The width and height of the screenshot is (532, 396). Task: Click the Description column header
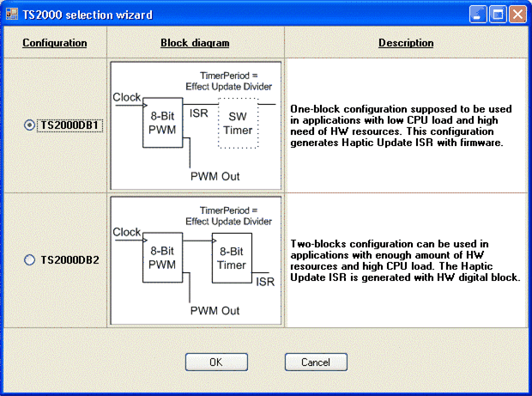406,43
